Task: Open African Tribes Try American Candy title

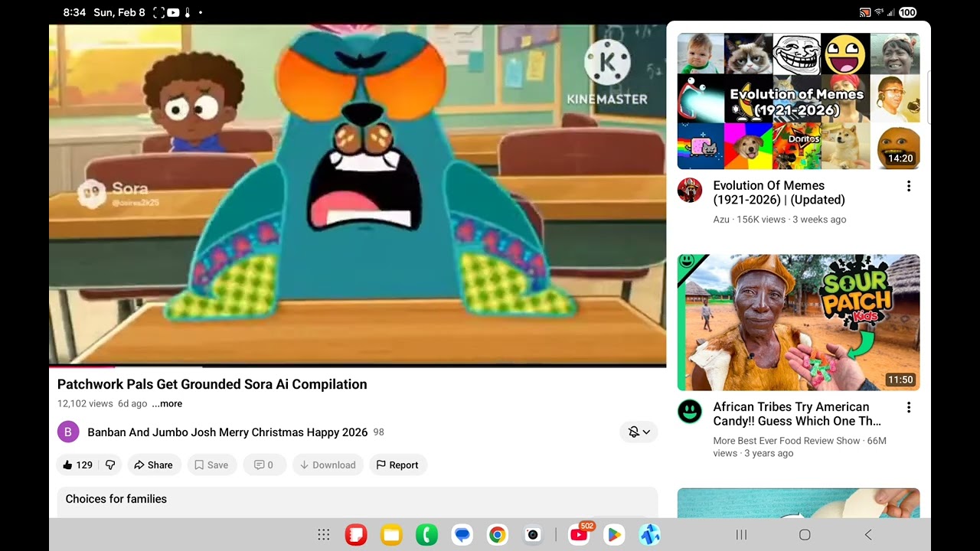Action: pyautogui.click(x=797, y=414)
